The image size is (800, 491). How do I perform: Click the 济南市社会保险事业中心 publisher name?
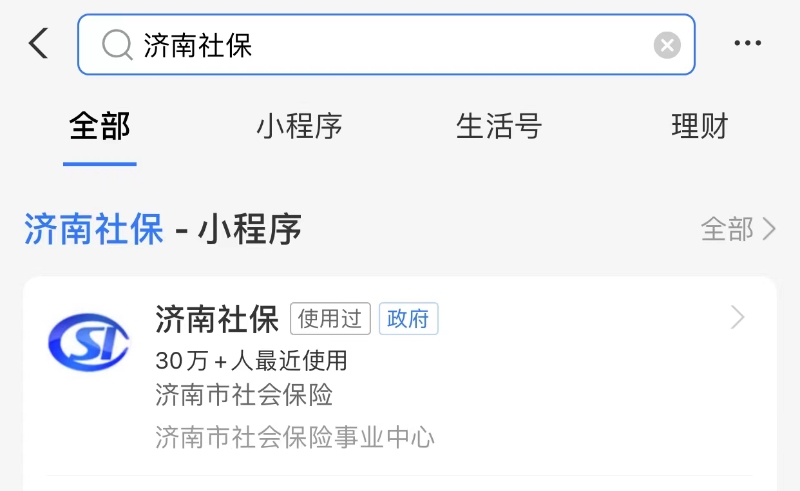295,437
